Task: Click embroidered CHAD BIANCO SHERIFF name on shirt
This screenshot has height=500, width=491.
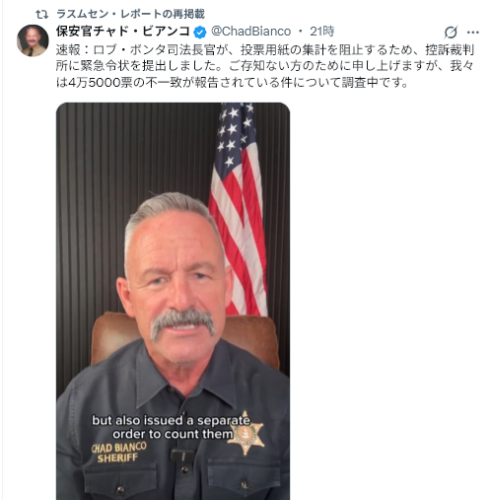Action: click(x=119, y=452)
